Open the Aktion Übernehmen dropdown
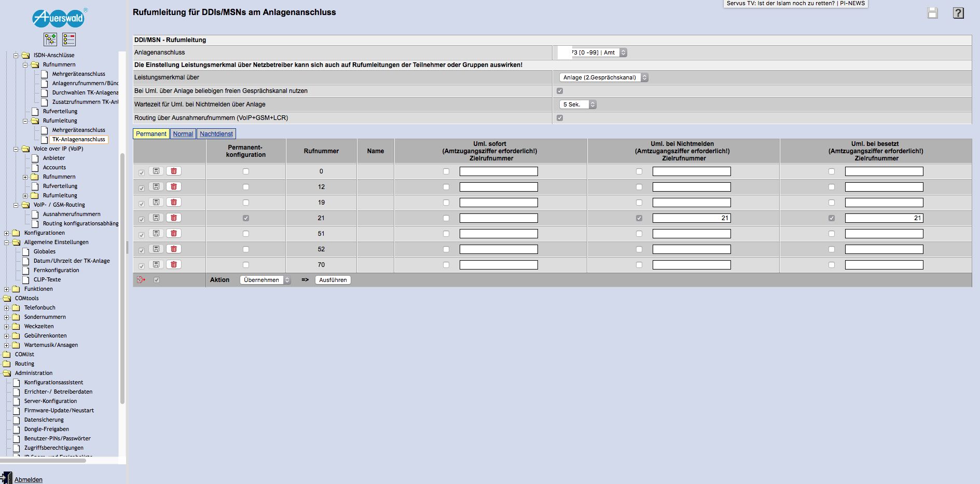This screenshot has height=484, width=980. pyautogui.click(x=265, y=280)
